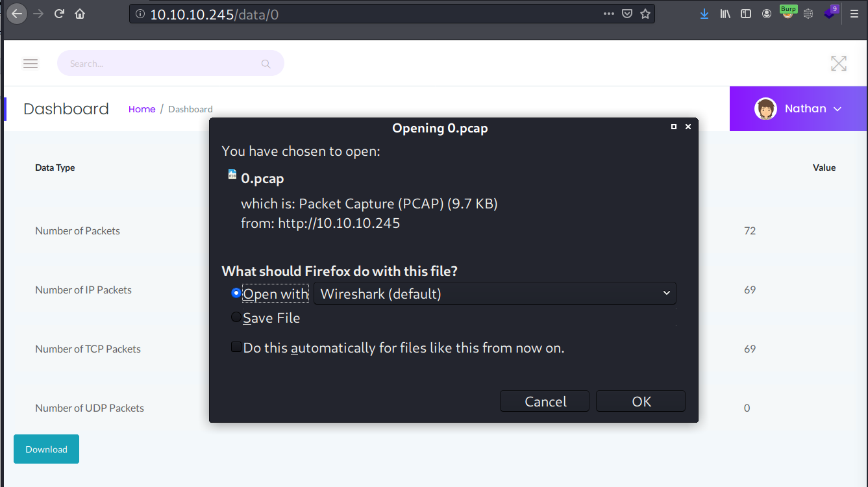Viewport: 868px width, 487px height.
Task: Click the Firefox downloads arrow icon
Action: click(704, 14)
